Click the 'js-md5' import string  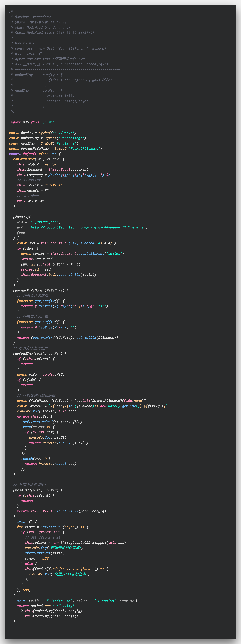coord(49,122)
